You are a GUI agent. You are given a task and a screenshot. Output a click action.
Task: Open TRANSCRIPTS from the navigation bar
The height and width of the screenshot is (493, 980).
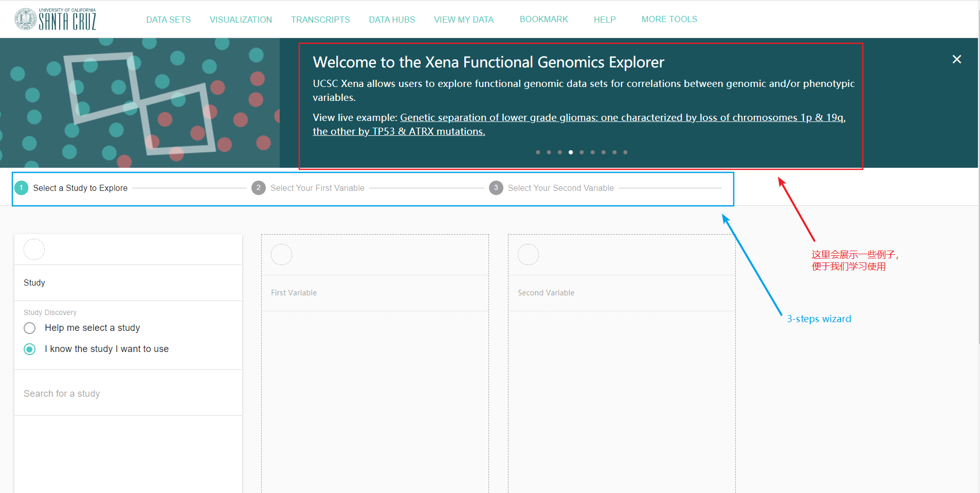(x=320, y=20)
